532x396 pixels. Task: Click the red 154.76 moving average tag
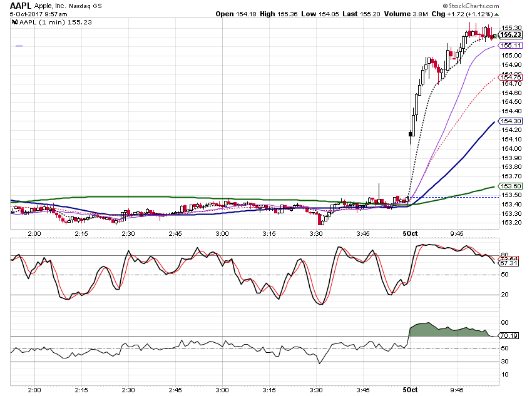[x=511, y=78]
